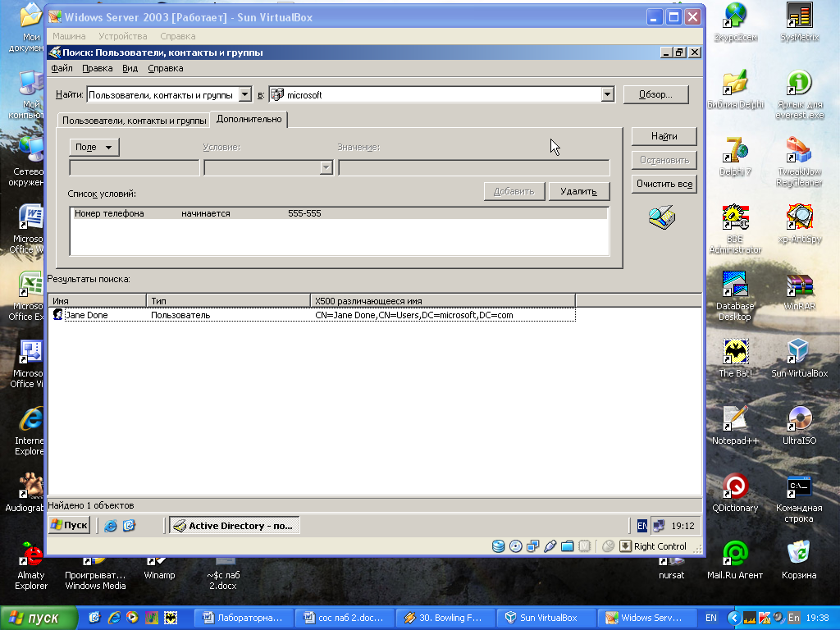This screenshot has width=840, height=630.
Task: Switch to Пользователи, контакты и группы tab
Action: pos(134,121)
